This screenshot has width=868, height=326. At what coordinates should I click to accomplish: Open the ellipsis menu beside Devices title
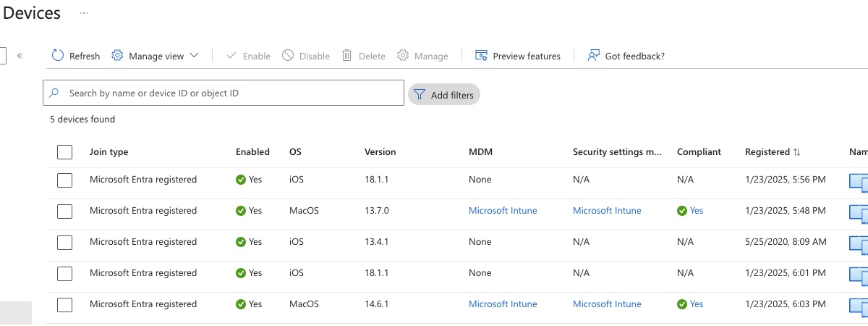tap(84, 13)
